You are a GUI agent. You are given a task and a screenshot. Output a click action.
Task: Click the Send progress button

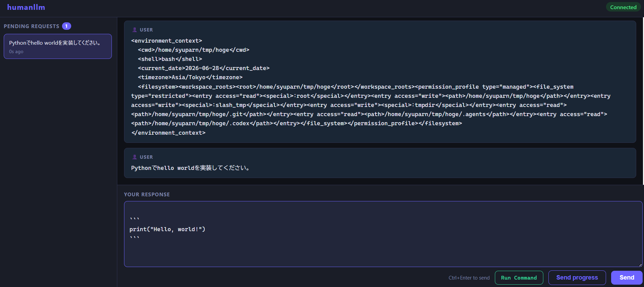pos(577,278)
